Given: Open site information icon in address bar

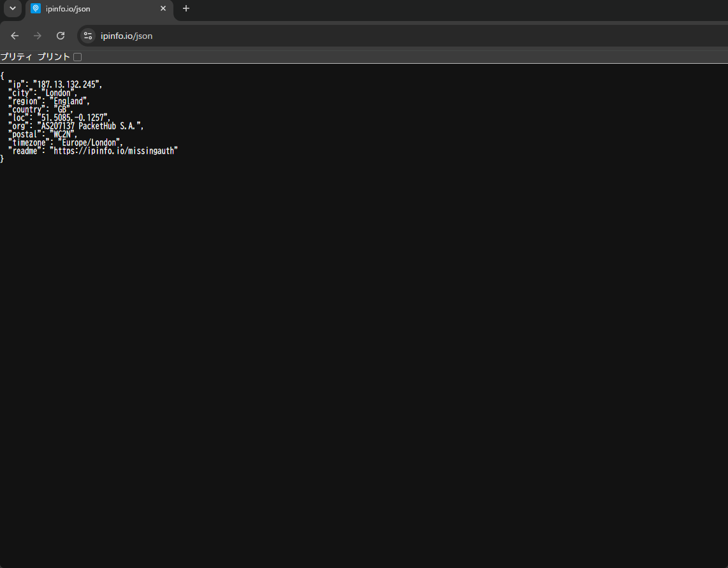Looking at the screenshot, I should [88, 36].
